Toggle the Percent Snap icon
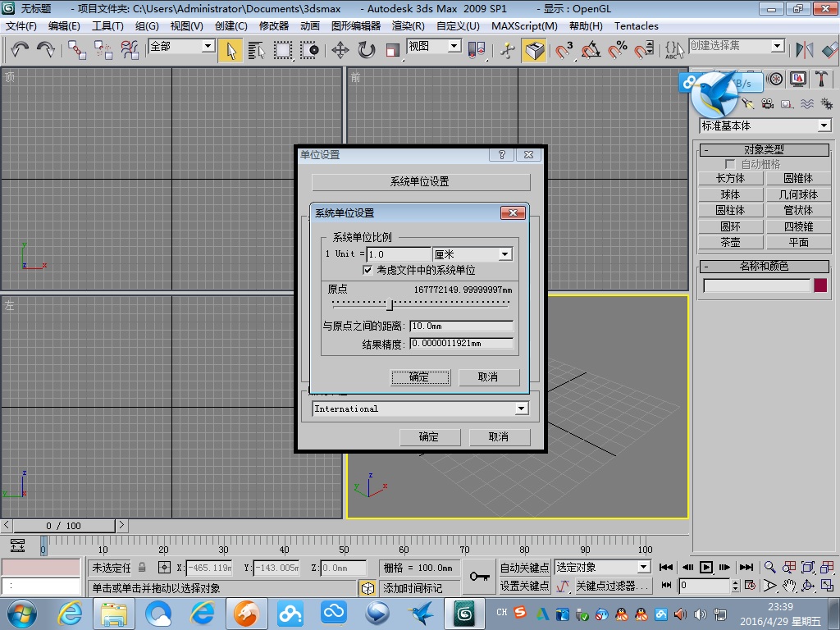This screenshot has height=630, width=840. [x=617, y=50]
